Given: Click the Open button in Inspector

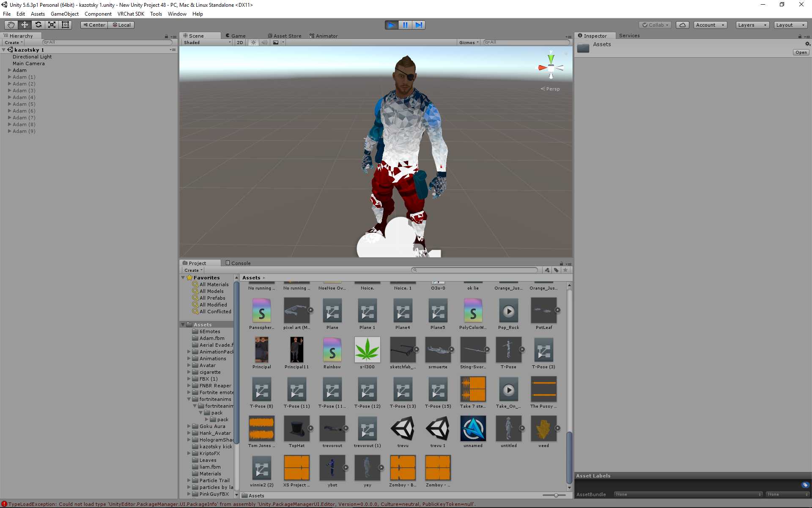Looking at the screenshot, I should coord(801,52).
